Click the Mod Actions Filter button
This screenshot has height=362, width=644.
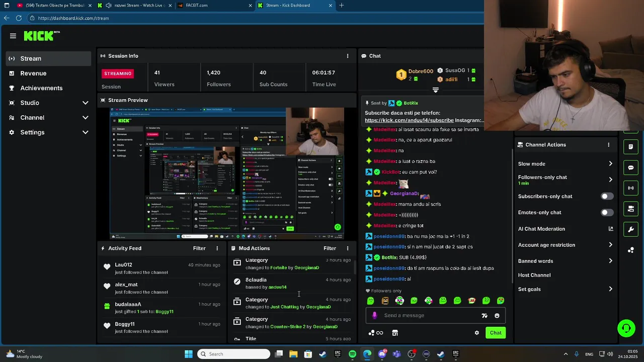(x=330, y=248)
